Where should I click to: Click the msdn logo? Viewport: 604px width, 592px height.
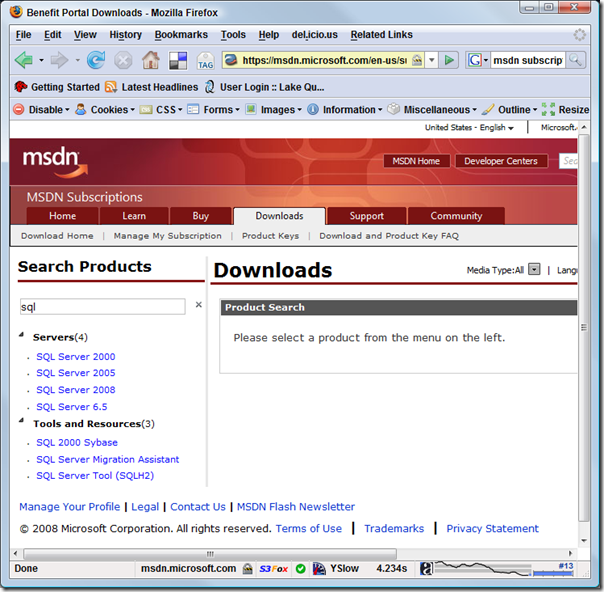point(55,163)
